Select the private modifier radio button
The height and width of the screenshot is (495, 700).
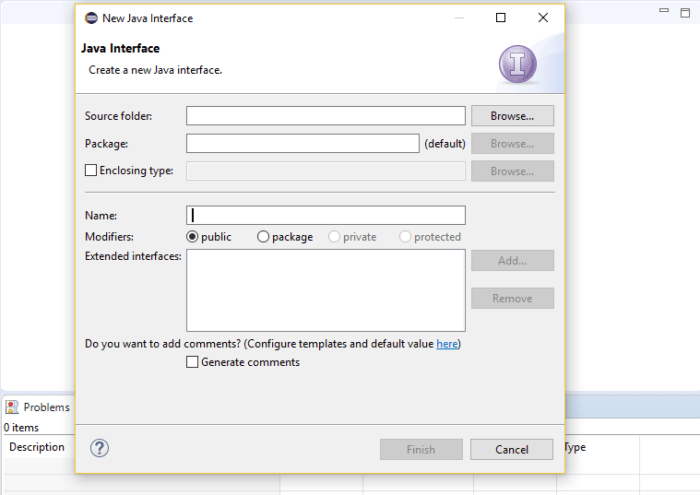click(334, 237)
